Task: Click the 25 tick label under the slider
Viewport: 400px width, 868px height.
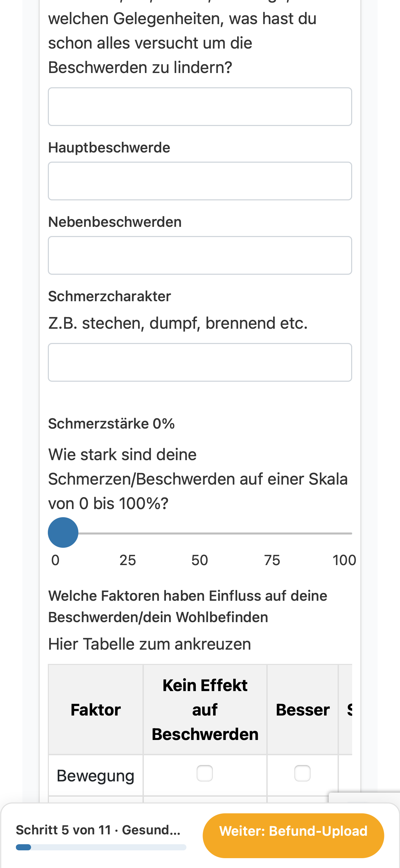Action: point(128,560)
